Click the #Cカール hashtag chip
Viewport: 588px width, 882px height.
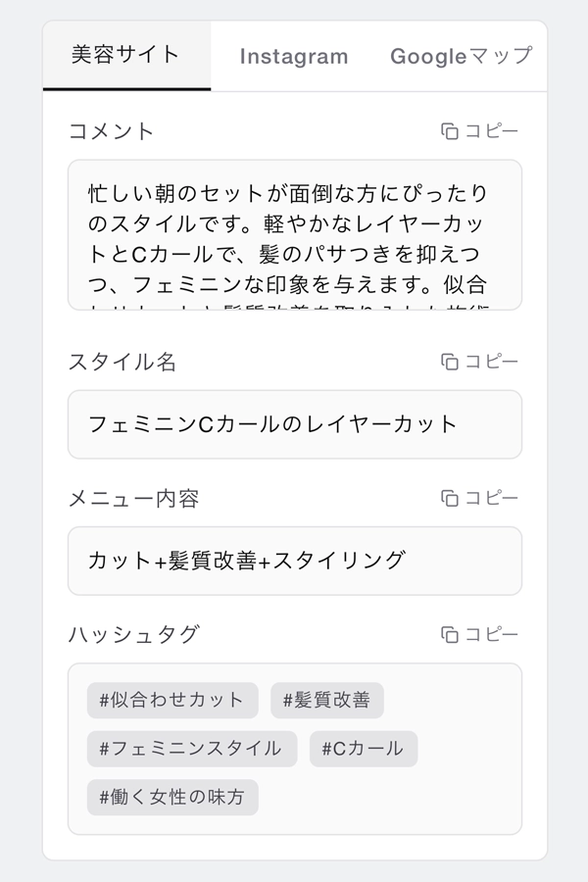point(364,749)
